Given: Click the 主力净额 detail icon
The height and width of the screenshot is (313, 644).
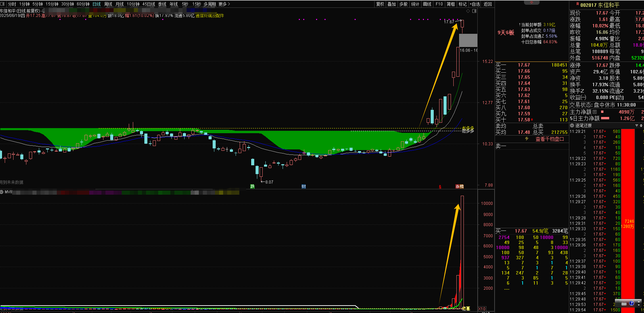Looking at the screenshot, I should (x=595, y=112).
